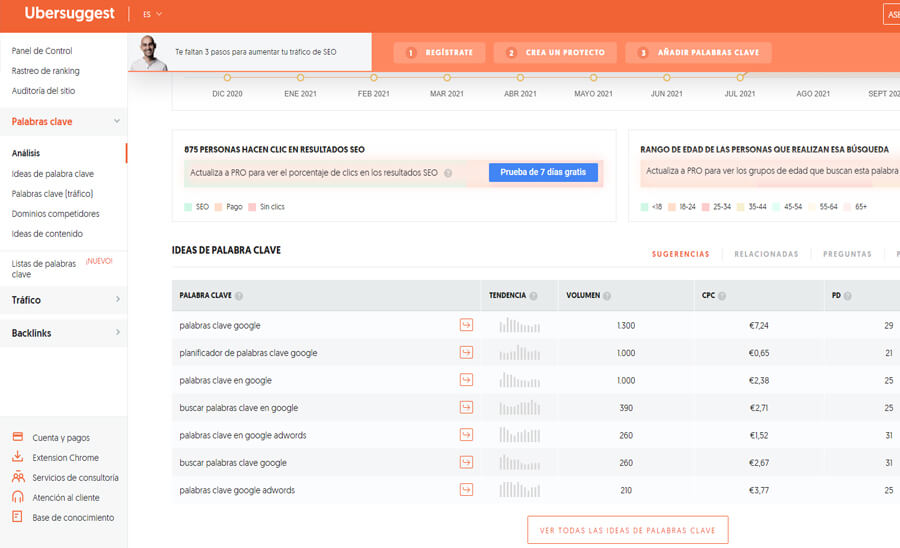Click VER TODAS LAS IDEAS DE PALABRAS CLAVE
This screenshot has height=548, width=900.
pyautogui.click(x=627, y=530)
